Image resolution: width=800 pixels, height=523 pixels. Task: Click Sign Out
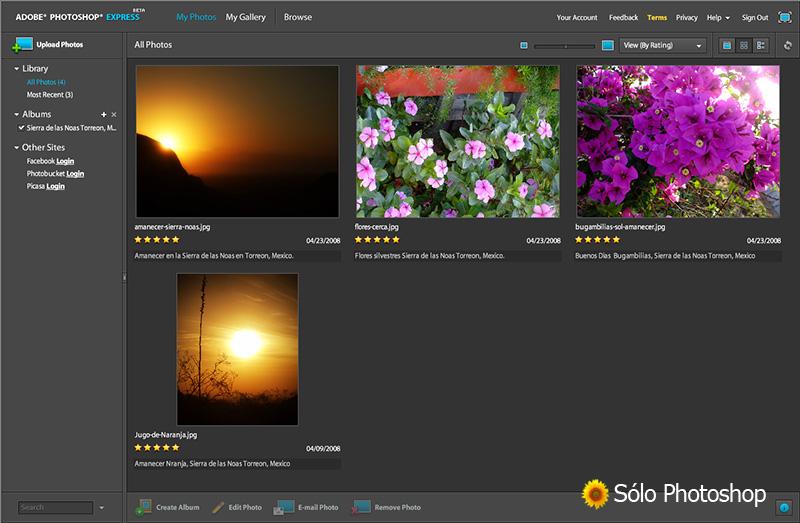755,17
